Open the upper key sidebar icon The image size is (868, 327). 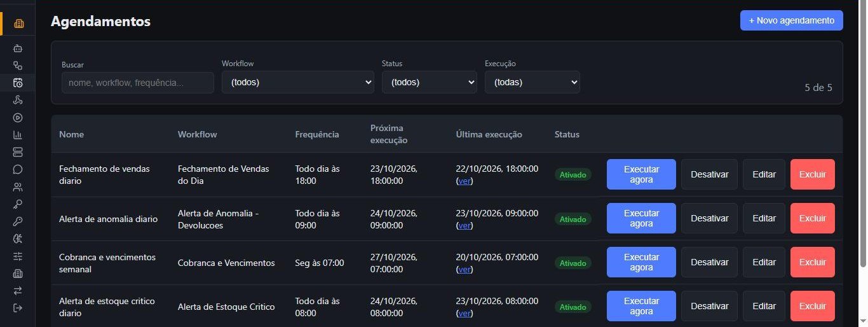(18, 204)
